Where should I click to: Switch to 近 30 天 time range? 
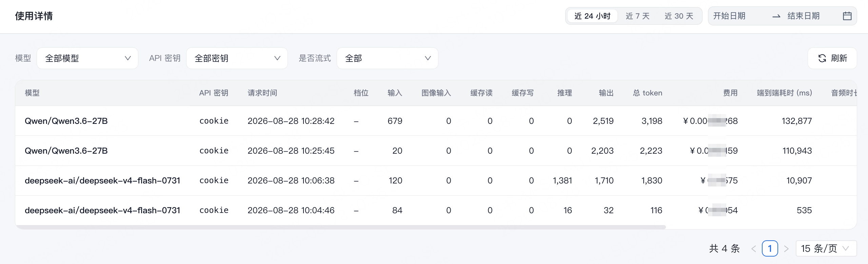click(679, 16)
